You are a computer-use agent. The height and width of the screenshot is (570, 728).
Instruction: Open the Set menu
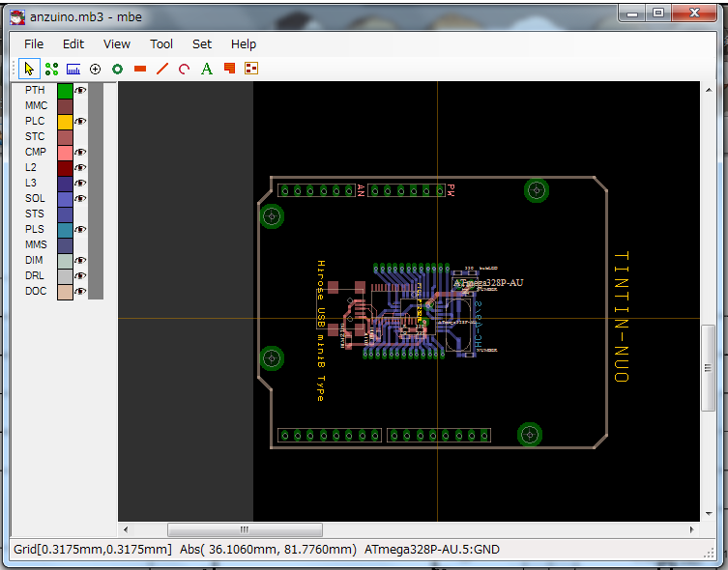click(202, 44)
